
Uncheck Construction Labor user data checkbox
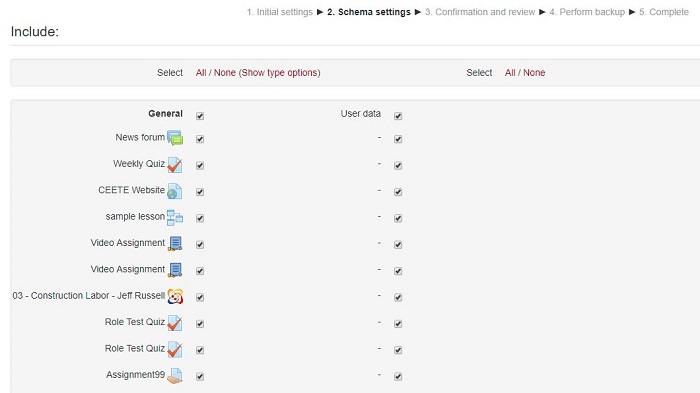pyautogui.click(x=398, y=297)
